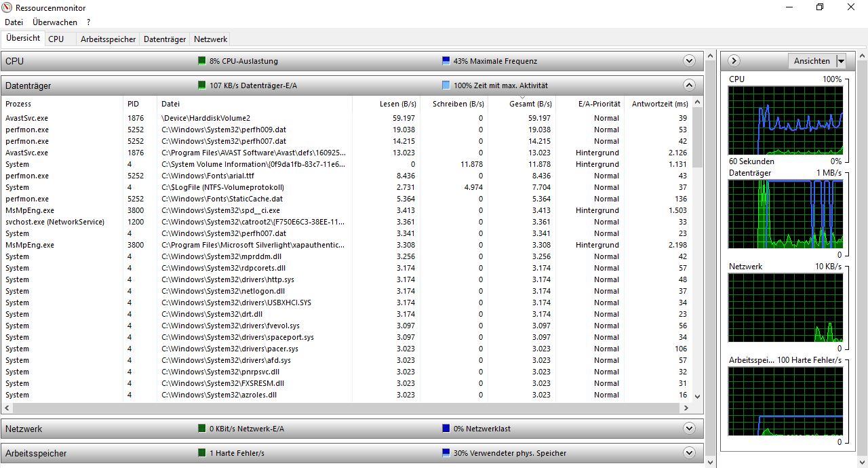Click the arial.ttf file entry
This screenshot has width=868, height=468.
point(208,176)
